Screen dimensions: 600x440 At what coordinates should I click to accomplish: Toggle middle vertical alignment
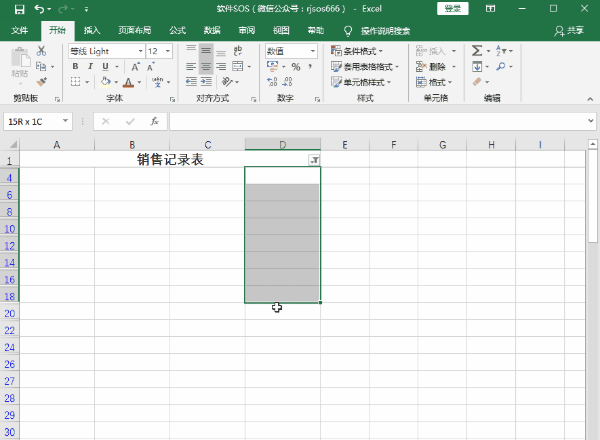(206, 51)
